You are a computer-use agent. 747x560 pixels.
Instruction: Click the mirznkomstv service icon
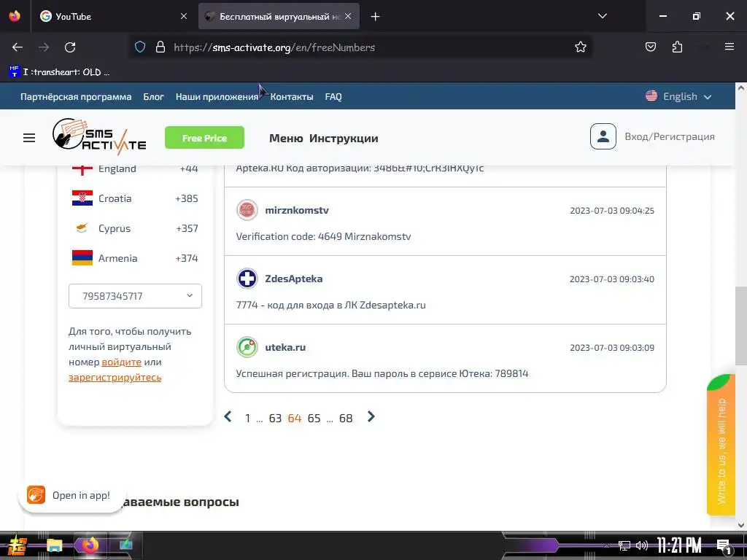click(x=247, y=210)
